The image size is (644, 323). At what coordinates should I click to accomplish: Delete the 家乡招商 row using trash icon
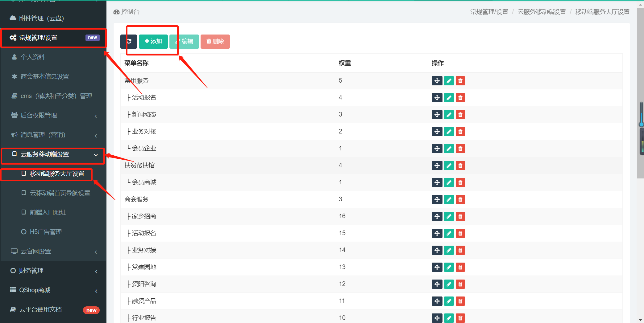(460, 216)
